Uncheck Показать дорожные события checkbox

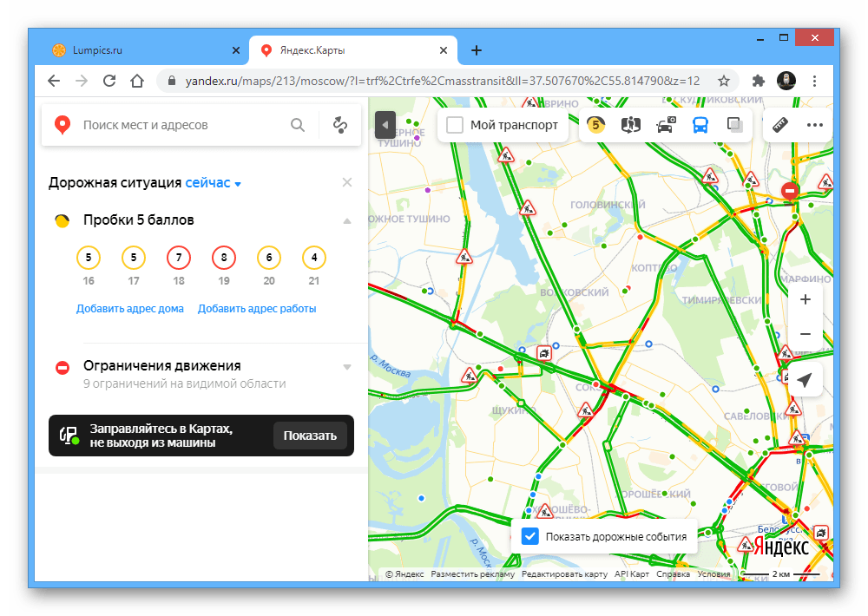(529, 536)
